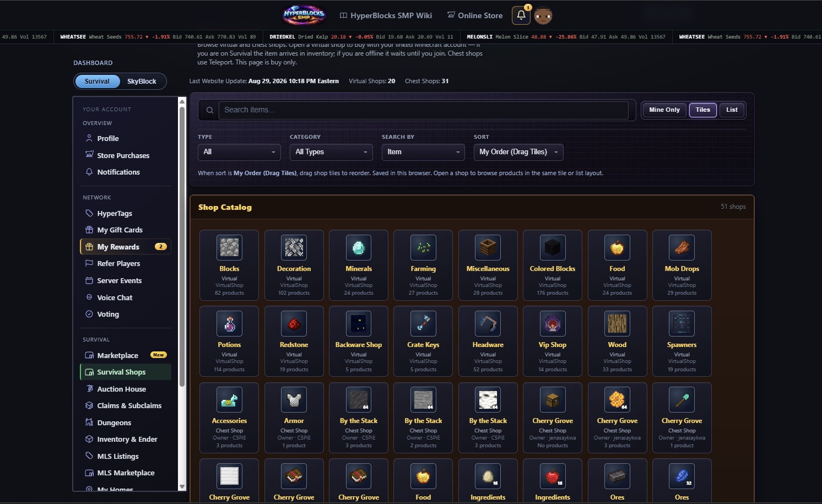Screen dimensions: 822x504
Task: Open MLS Marketplace sidebar item
Action: coord(126,473)
